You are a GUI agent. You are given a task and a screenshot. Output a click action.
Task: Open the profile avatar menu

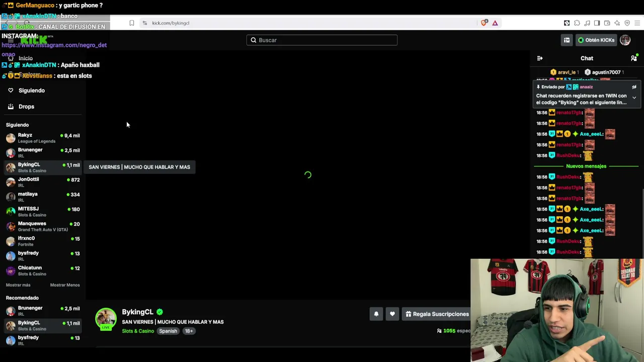(625, 40)
